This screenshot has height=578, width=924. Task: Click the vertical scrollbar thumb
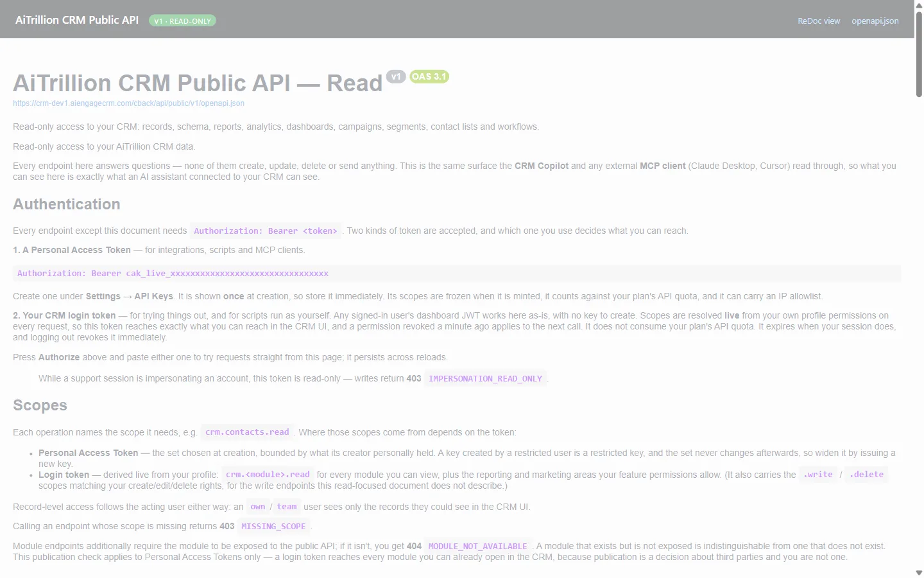[919, 55]
